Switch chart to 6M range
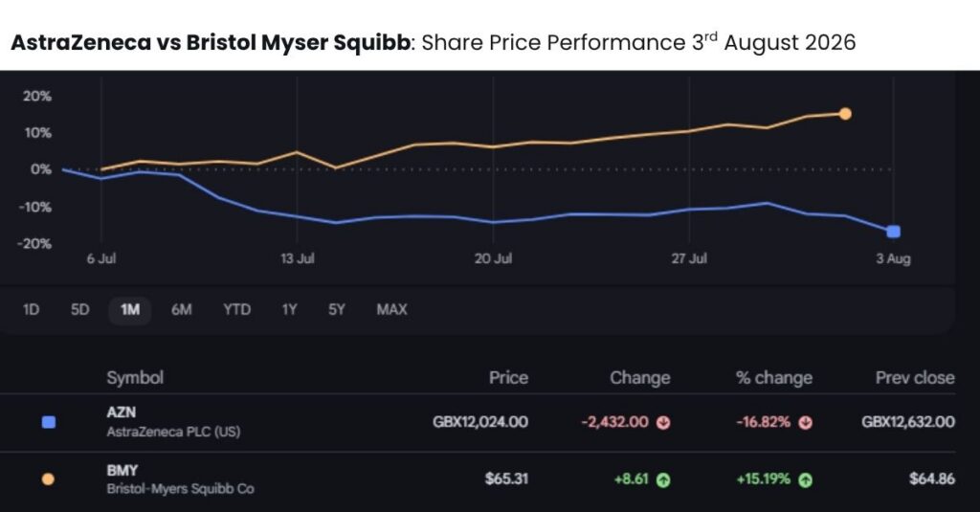The width and height of the screenshot is (980, 512). click(181, 309)
